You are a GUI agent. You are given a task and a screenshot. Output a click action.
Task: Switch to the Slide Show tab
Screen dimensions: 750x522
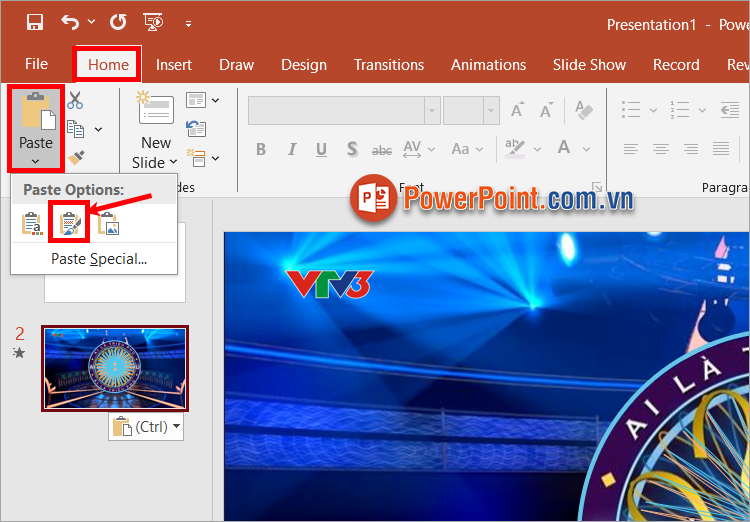(x=589, y=65)
